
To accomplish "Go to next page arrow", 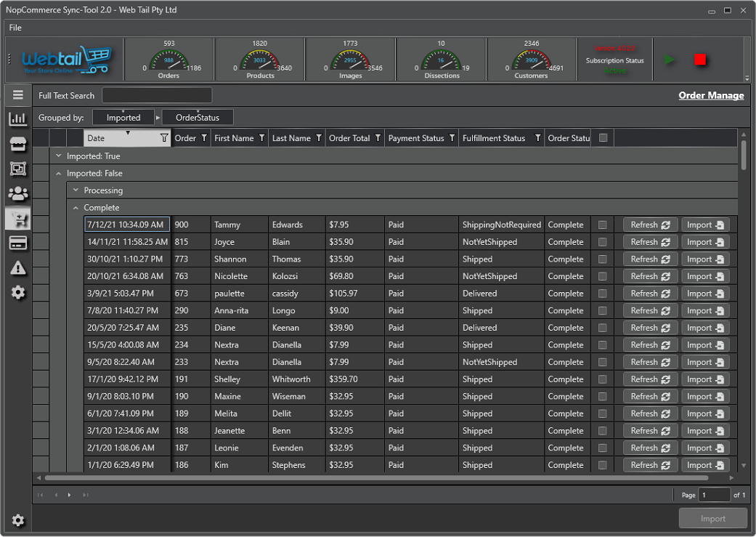I will 70,495.
